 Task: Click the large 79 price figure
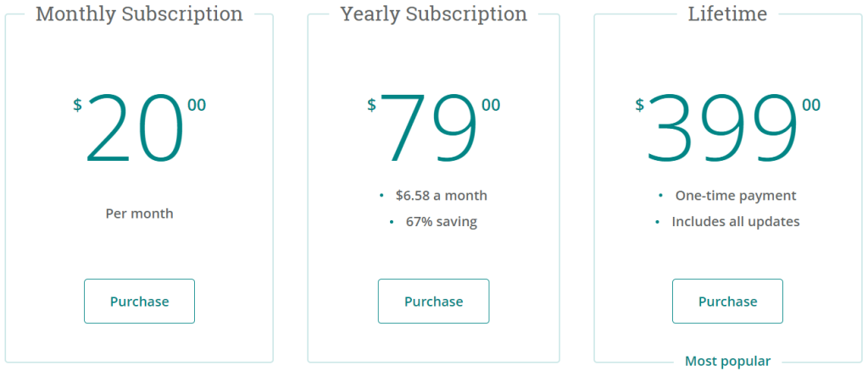(428, 128)
